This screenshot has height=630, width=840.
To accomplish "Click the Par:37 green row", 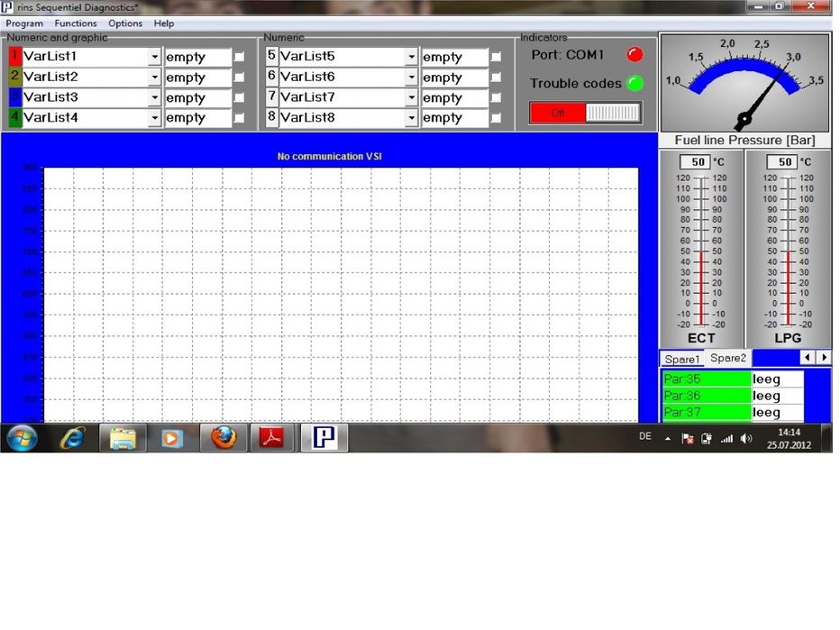I will click(x=707, y=412).
